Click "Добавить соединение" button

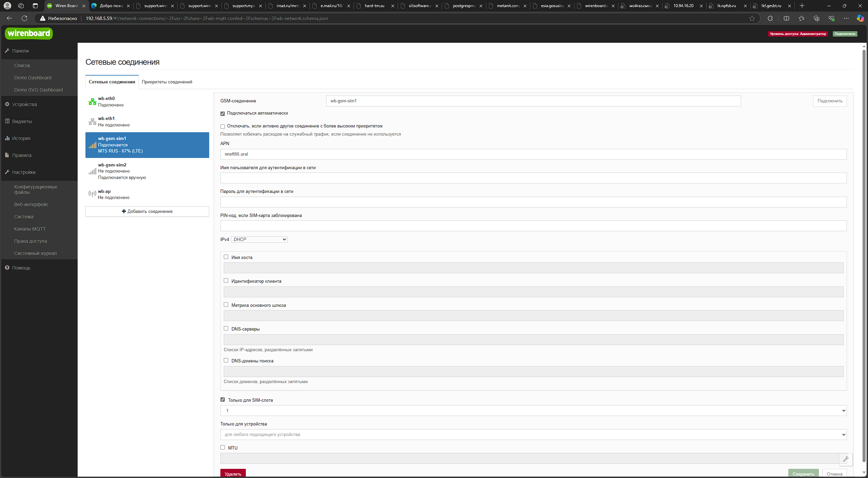147,211
